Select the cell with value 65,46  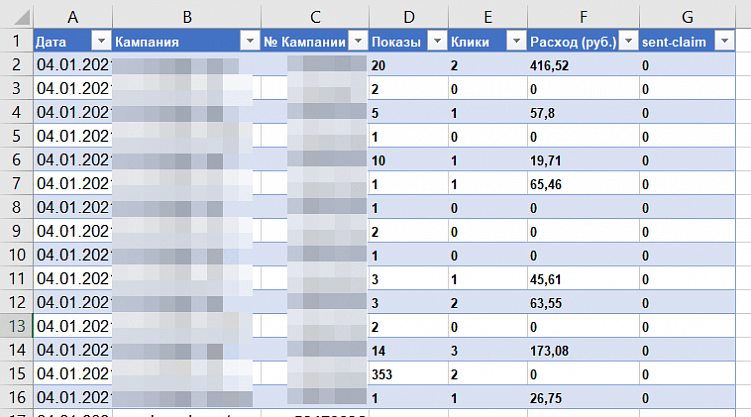coord(583,184)
